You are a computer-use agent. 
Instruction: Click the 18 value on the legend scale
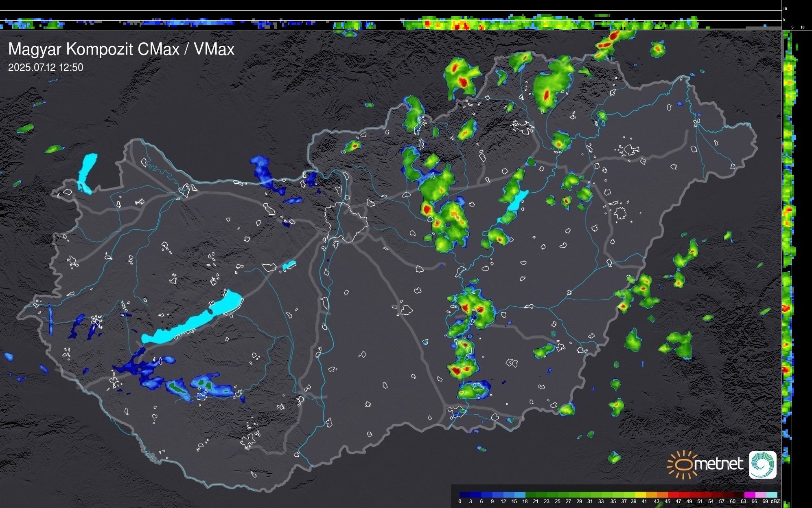pos(525,501)
